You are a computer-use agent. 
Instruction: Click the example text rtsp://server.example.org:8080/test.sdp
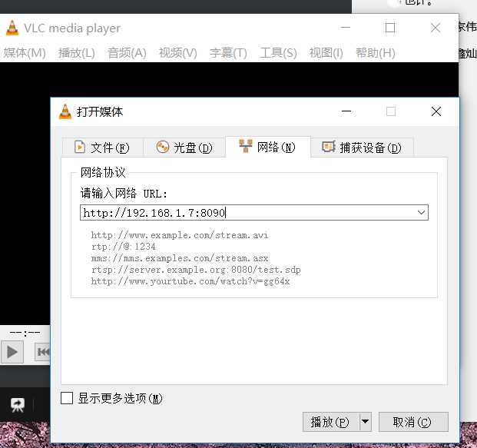click(196, 270)
